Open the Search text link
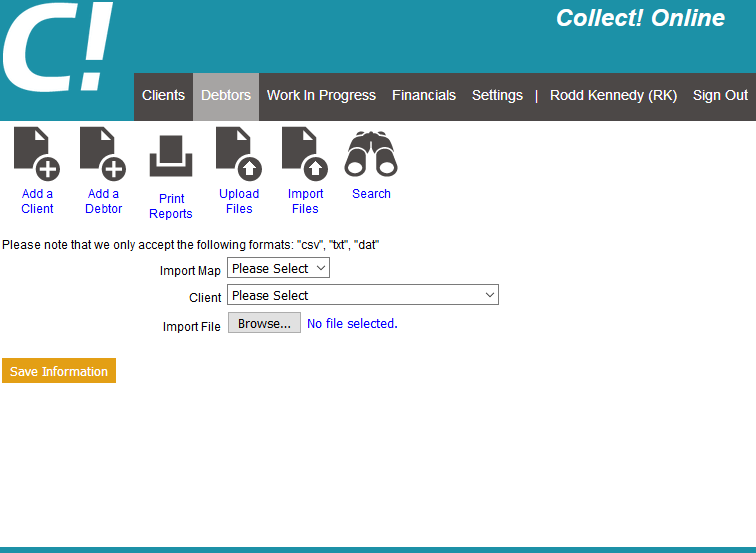756x553 pixels. [371, 194]
